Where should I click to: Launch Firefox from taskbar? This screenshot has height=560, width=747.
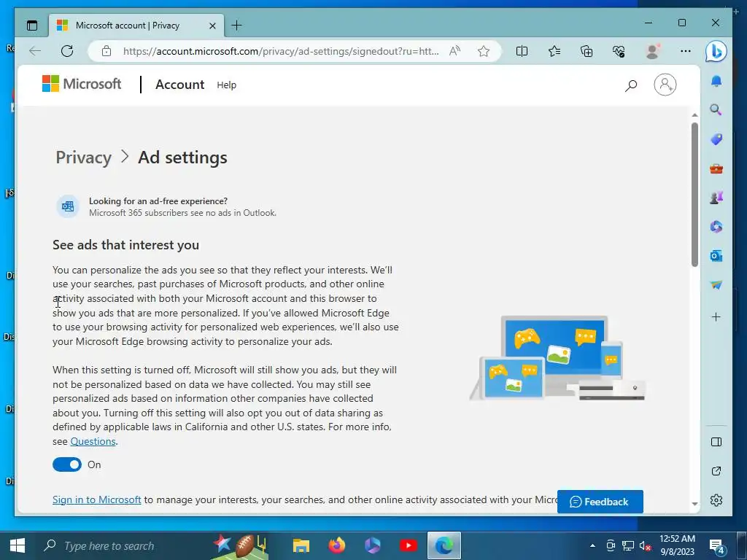click(x=337, y=545)
